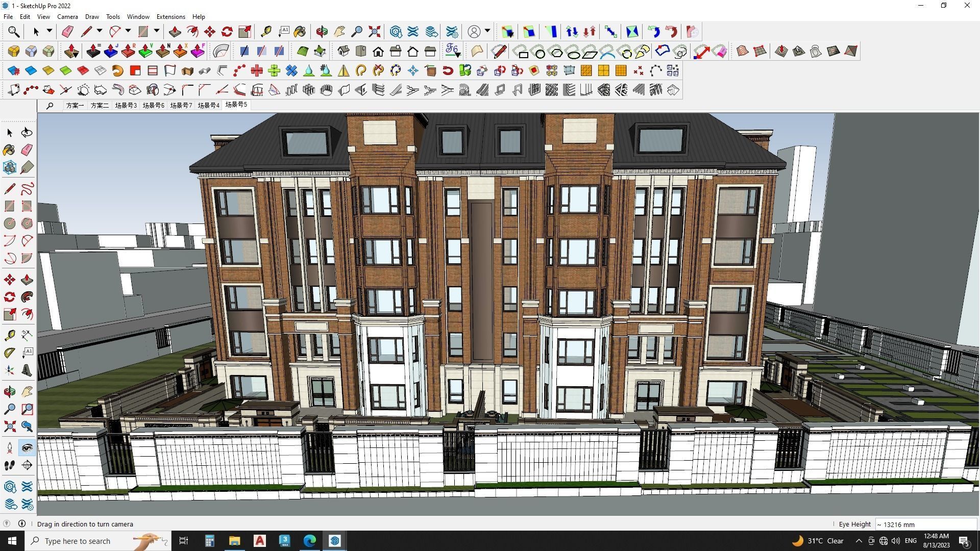Click Zoom Extents in top toolbar
The width and height of the screenshot is (980, 551).
(375, 32)
